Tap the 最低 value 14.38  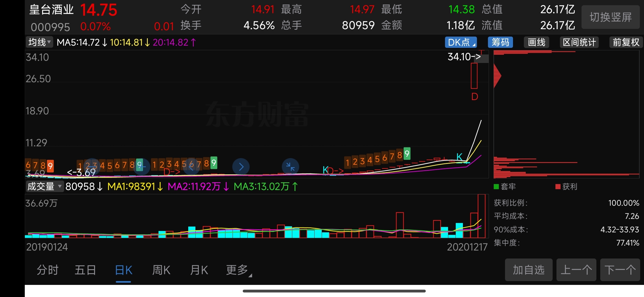[462, 10]
